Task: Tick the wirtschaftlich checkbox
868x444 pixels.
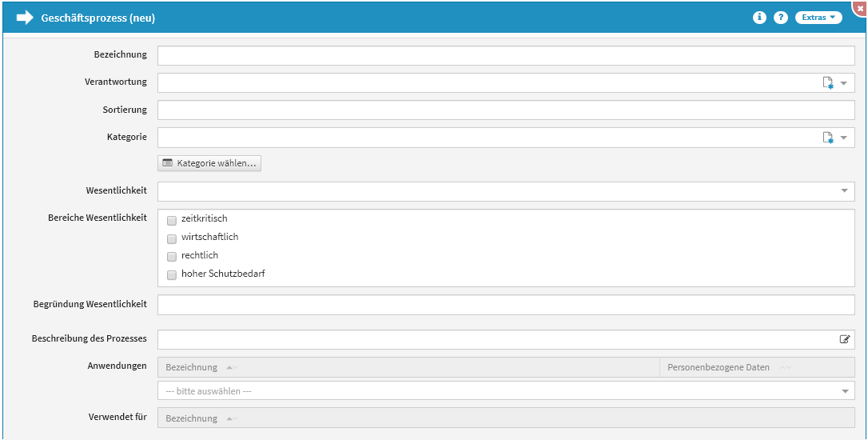Action: coord(172,239)
